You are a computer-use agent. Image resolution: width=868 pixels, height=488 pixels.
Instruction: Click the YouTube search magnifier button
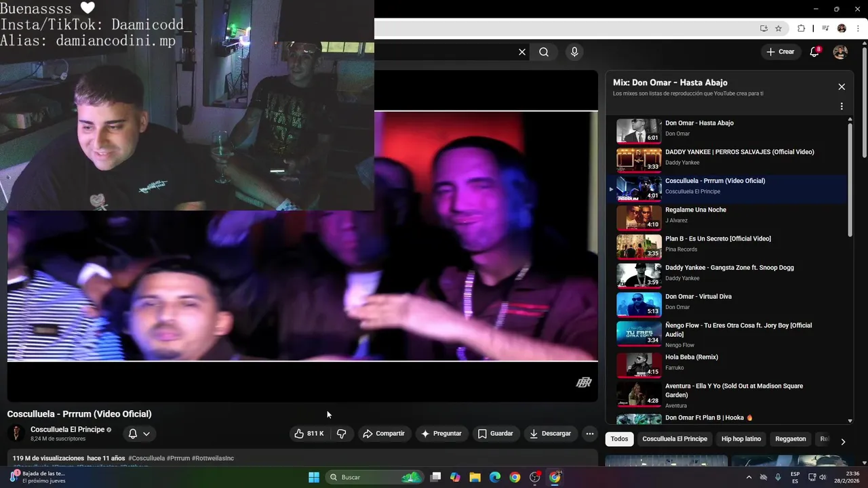click(x=544, y=52)
